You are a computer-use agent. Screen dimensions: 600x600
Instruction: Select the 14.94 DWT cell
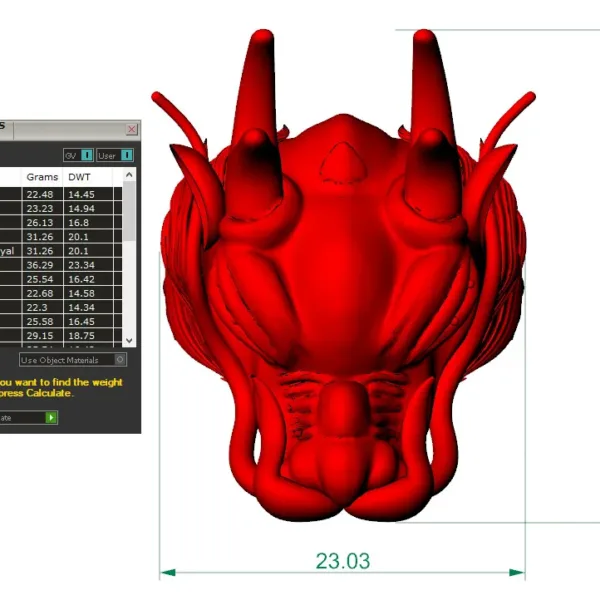[x=88, y=209]
